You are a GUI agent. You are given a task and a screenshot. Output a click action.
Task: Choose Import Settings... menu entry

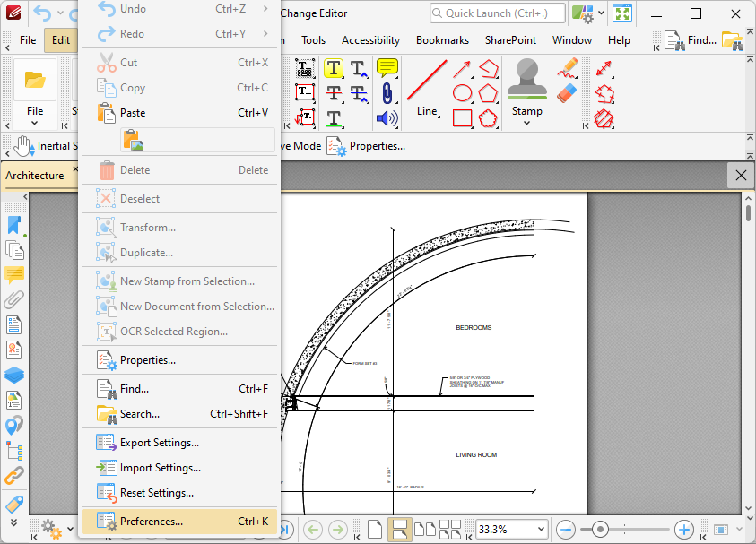tap(179, 468)
